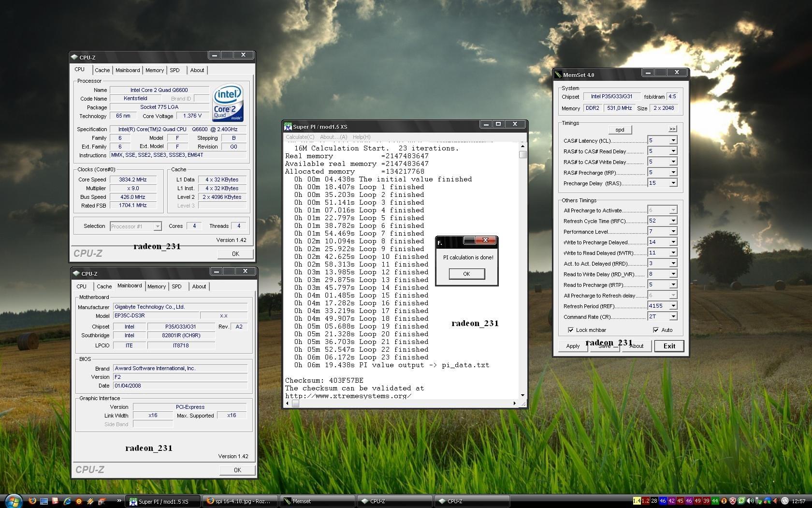812x508 pixels.
Task: Click the yellow smiley quick launch icon
Action: pyautogui.click(x=79, y=501)
